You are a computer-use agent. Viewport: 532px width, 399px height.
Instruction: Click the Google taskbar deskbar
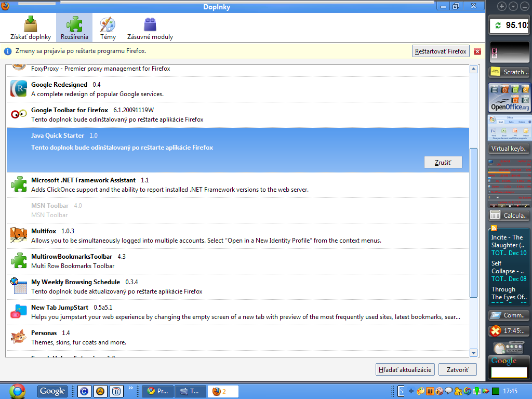[52, 391]
